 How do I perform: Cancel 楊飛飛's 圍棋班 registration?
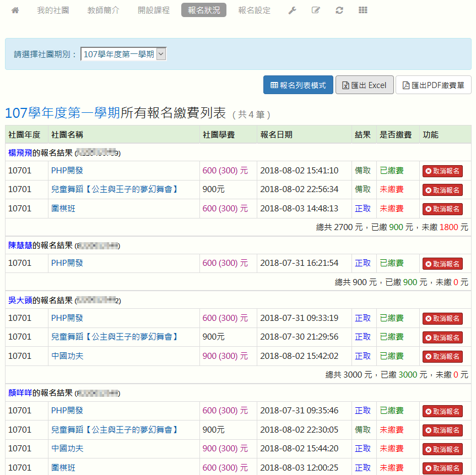coord(442,209)
